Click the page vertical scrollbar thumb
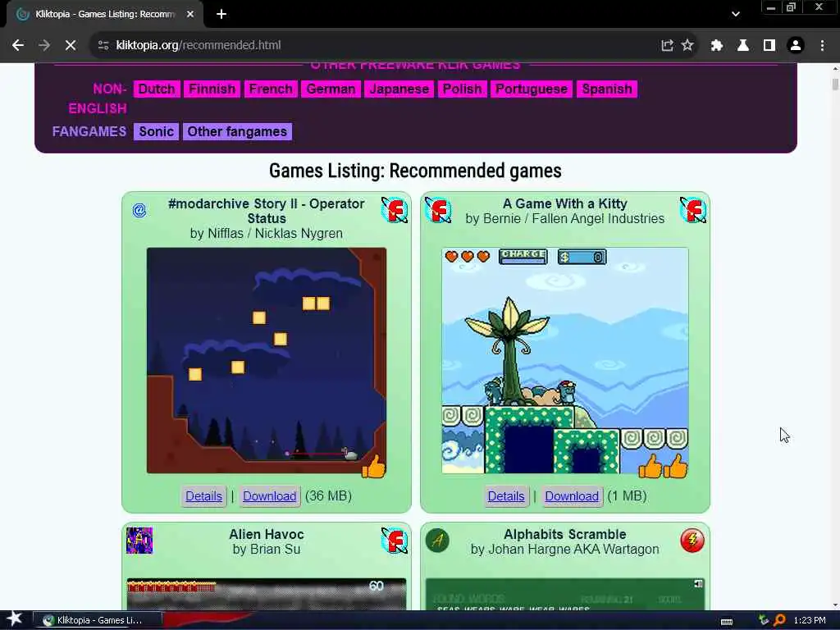Screen dimensions: 840x630 835,84
